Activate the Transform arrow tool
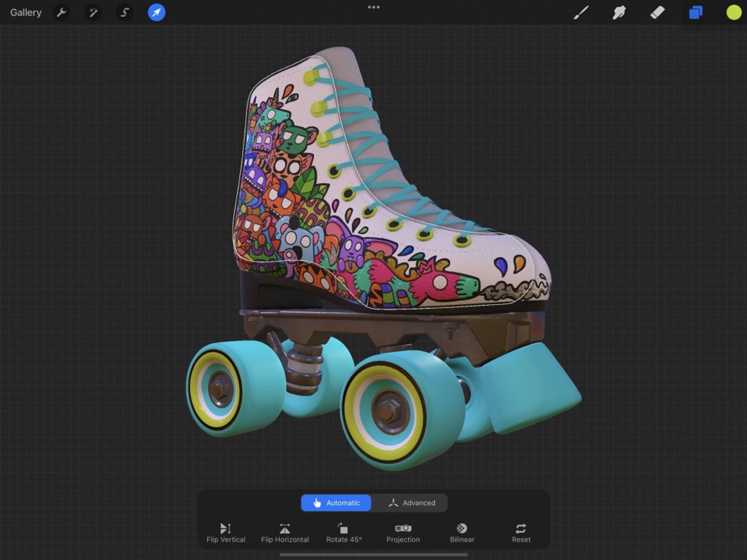The image size is (747, 560). click(x=156, y=12)
